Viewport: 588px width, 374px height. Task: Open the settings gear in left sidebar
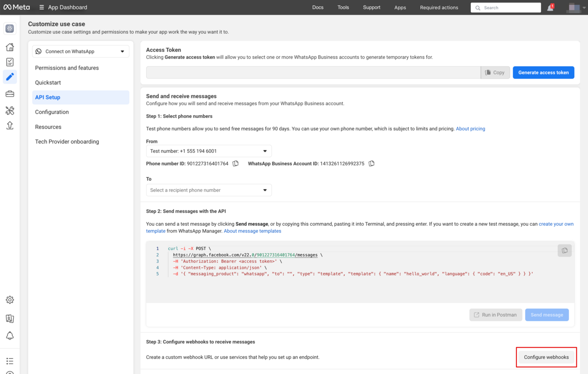point(10,300)
